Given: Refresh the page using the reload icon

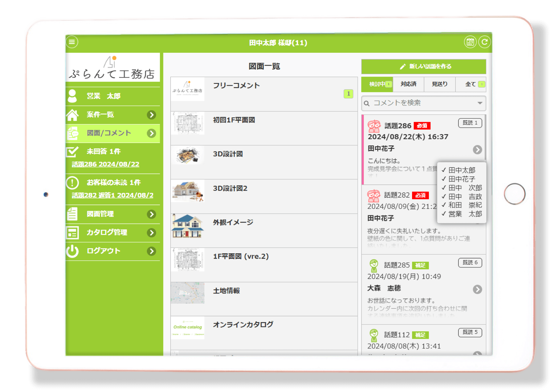Looking at the screenshot, I should pyautogui.click(x=485, y=42).
